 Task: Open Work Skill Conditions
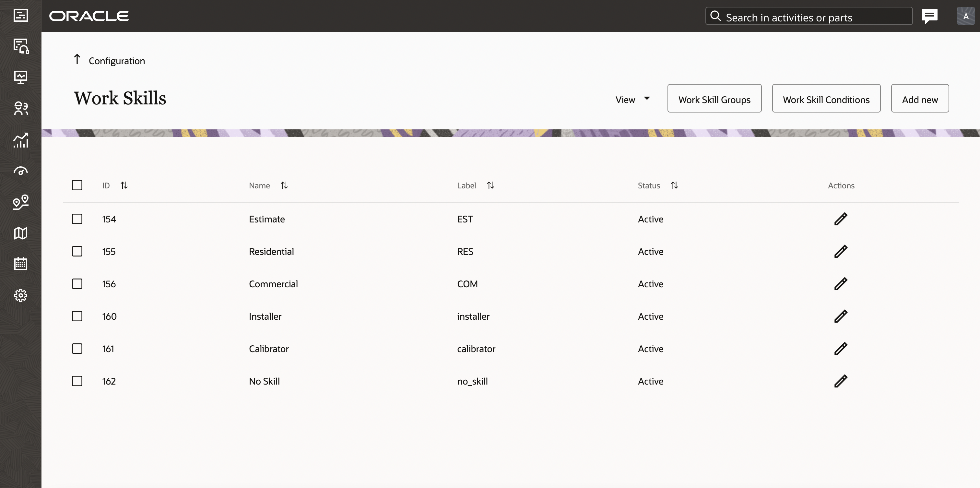826,99
